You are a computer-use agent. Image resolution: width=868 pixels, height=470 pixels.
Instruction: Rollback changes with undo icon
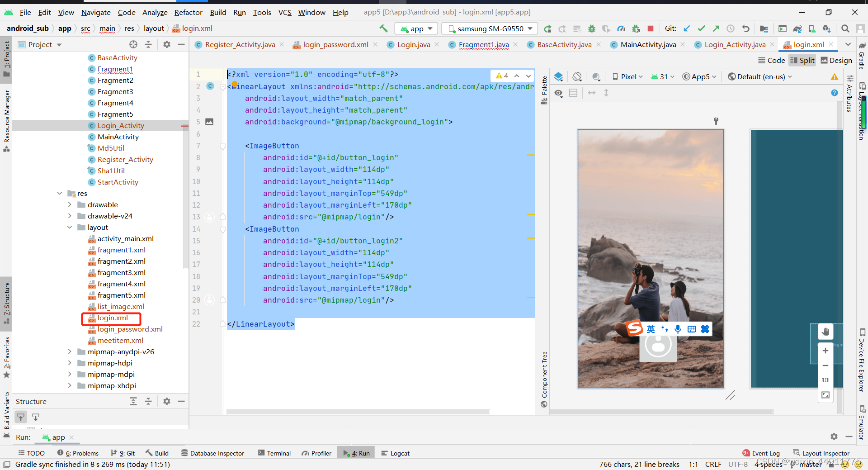tap(745, 28)
